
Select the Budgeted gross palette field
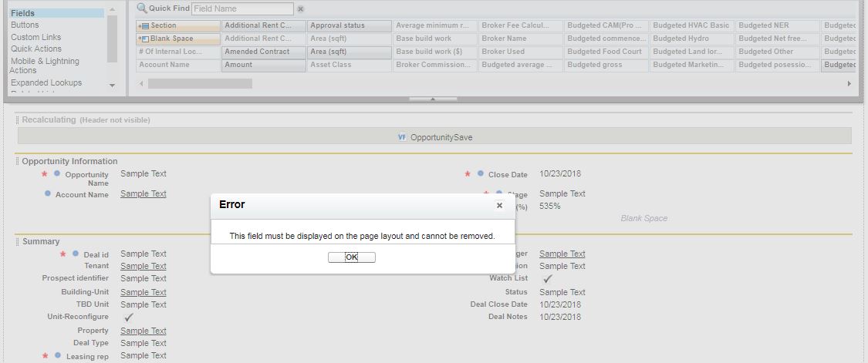(606, 65)
